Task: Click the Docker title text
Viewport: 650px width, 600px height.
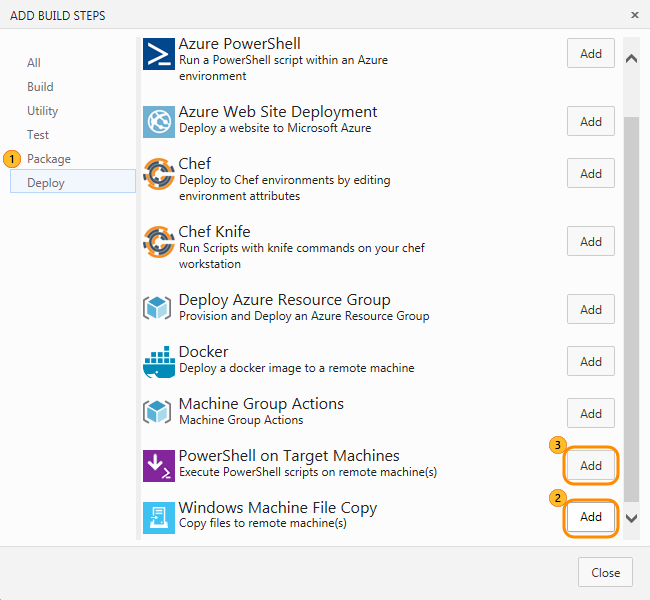Action: [203, 352]
